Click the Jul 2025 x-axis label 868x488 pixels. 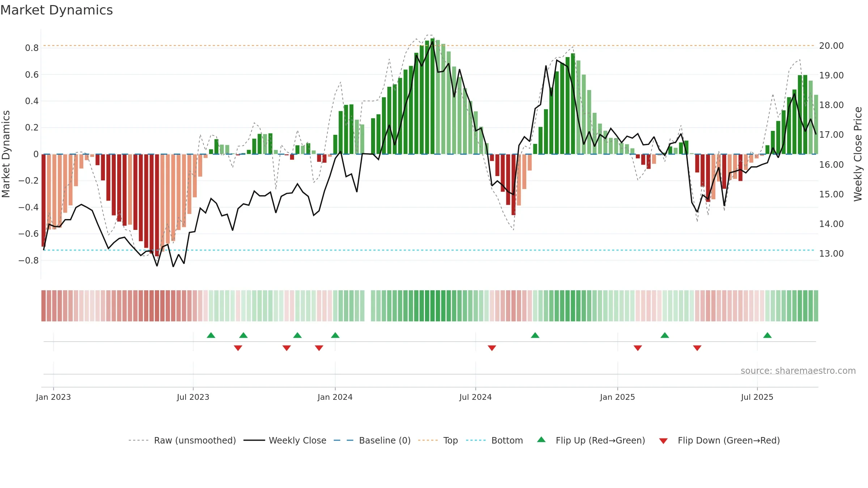pos(757,397)
